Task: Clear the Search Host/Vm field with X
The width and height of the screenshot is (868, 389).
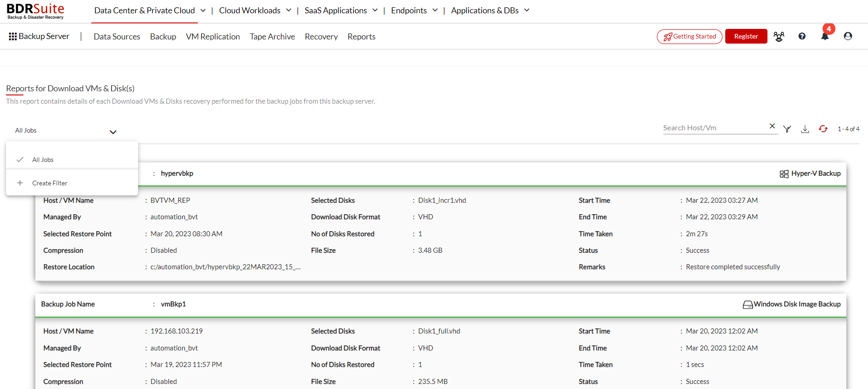Action: point(772,126)
